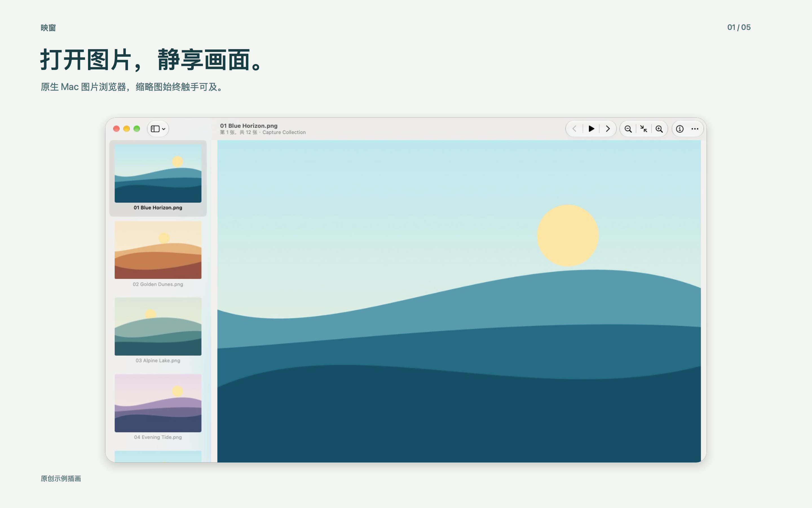Viewport: 812px width, 508px height.
Task: Click the 原创示例插画 footer text
Action: tap(61, 478)
